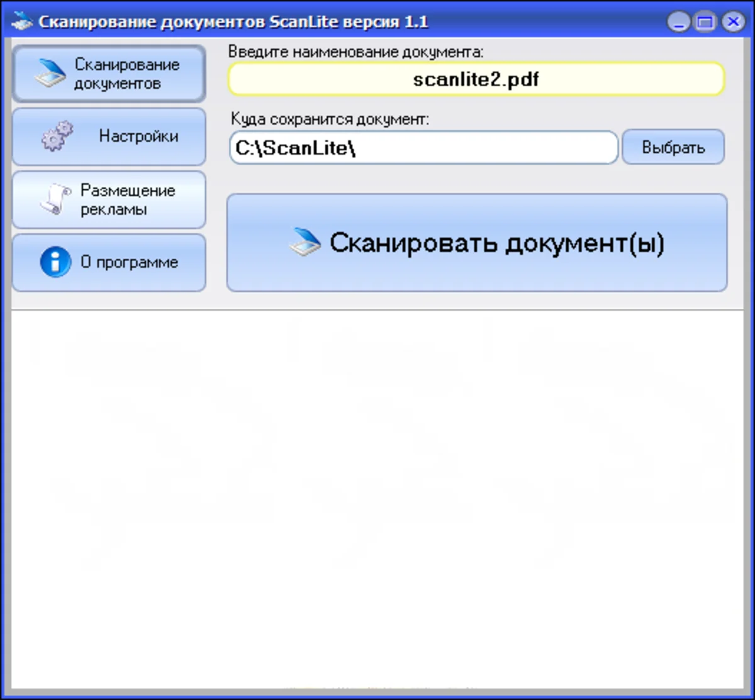Start scanning with Сканировать документ(ы)
This screenshot has height=700, width=755.
click(477, 243)
